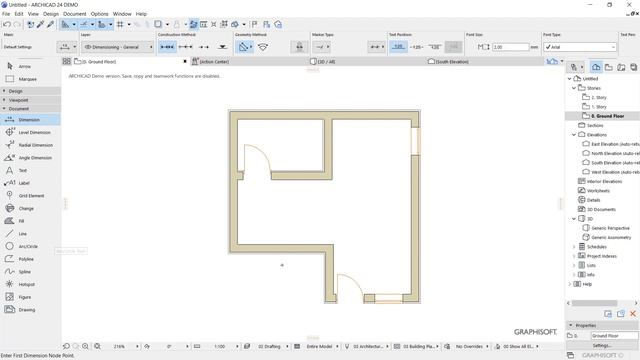Select the Label tool

pos(24,183)
